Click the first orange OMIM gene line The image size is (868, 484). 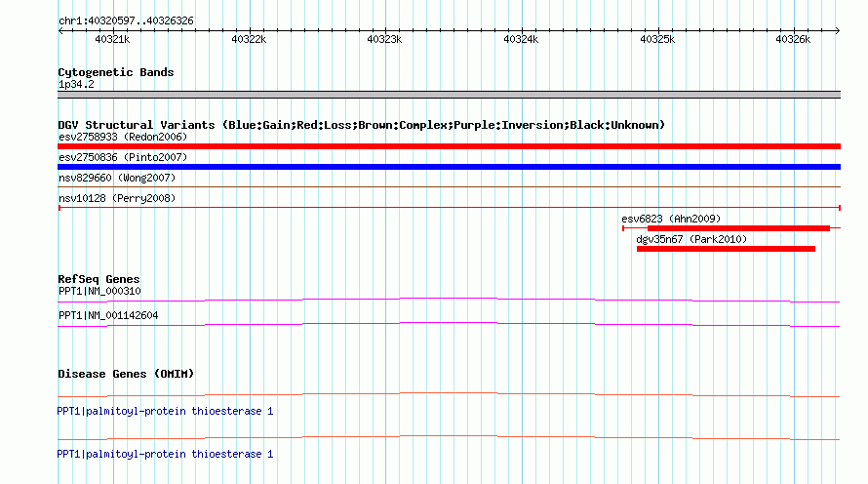click(x=449, y=395)
